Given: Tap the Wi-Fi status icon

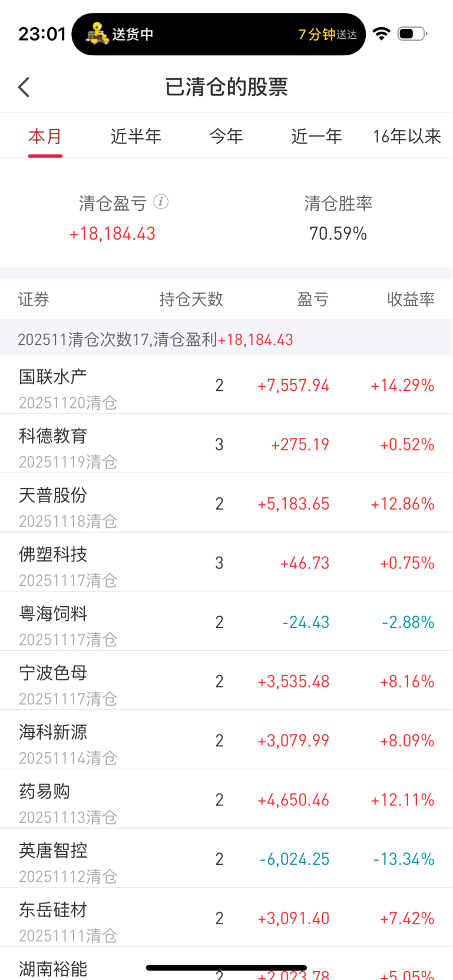Looking at the screenshot, I should point(382,34).
